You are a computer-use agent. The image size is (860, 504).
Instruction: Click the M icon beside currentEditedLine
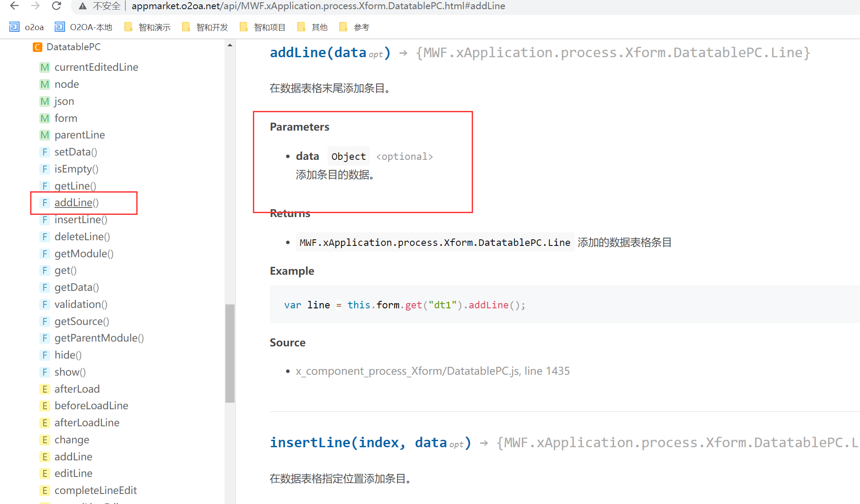[x=45, y=67]
